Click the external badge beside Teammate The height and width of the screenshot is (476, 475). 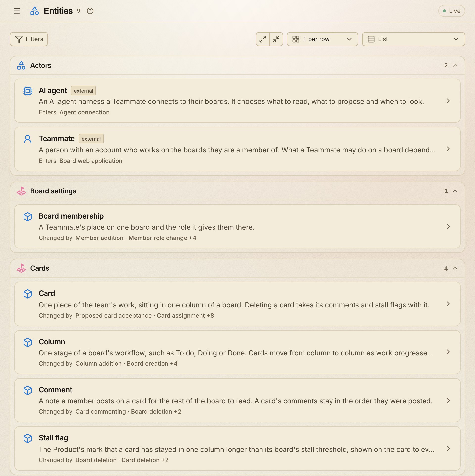tap(91, 139)
